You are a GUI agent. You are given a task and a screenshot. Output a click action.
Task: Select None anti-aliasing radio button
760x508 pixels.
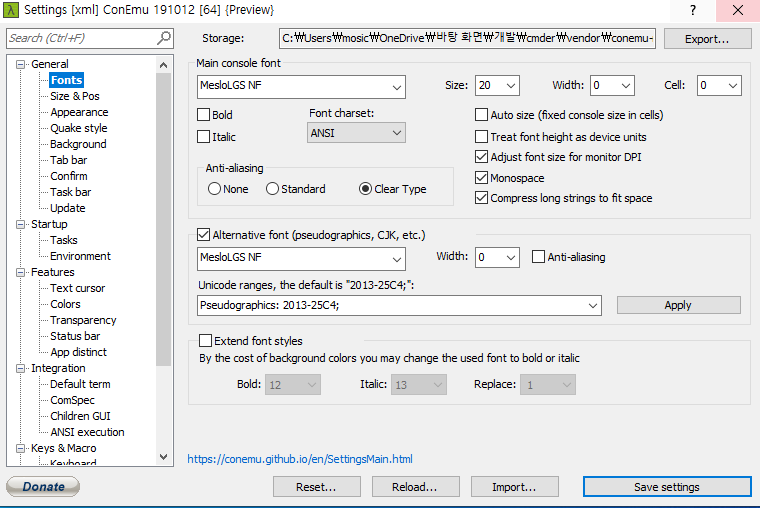point(214,189)
